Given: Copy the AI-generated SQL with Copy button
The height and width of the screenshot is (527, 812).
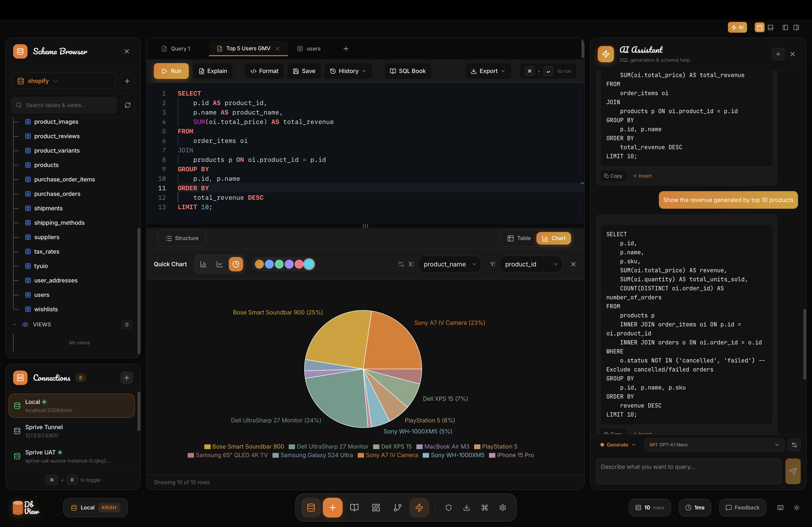Looking at the screenshot, I should coord(613,176).
